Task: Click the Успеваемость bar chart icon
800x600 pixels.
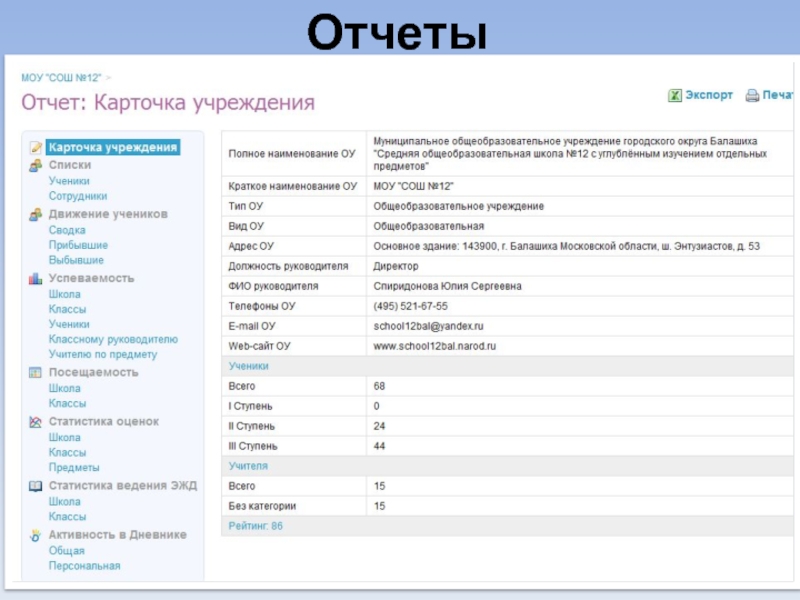Action: [36, 278]
